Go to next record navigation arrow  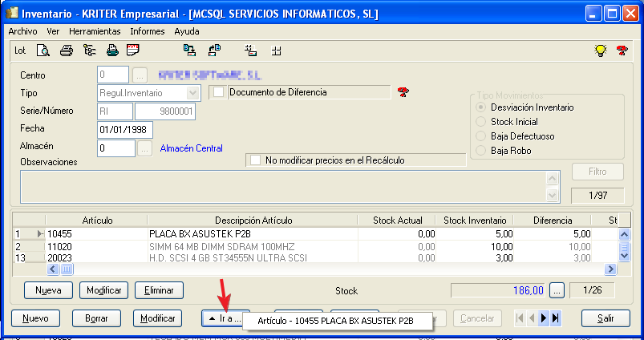pyautogui.click(x=544, y=318)
